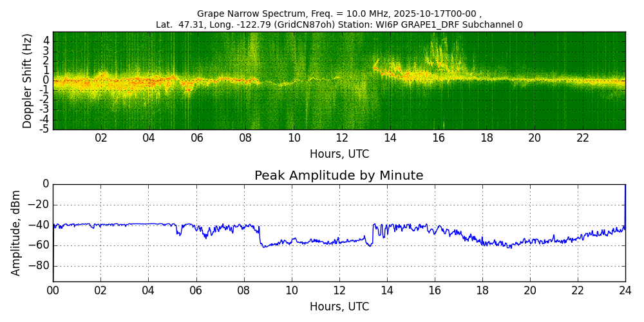The height and width of the screenshot is (322, 644).
Task: Click 'Hours, UTC' label under amplitude plot
Action: coord(339,307)
